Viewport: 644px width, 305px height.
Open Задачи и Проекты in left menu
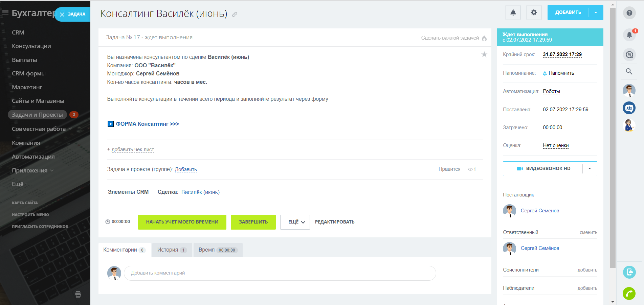point(37,115)
